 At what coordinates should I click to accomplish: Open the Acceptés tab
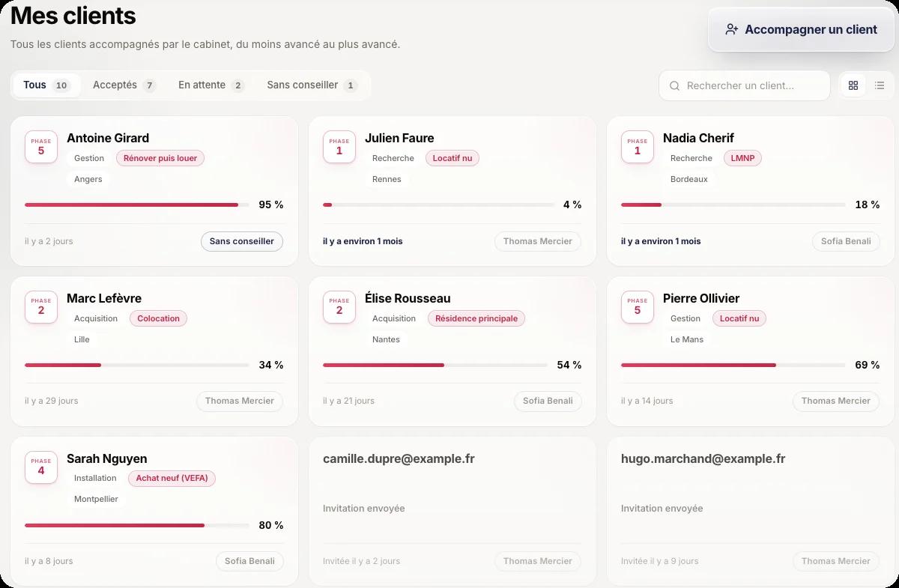pyautogui.click(x=124, y=85)
